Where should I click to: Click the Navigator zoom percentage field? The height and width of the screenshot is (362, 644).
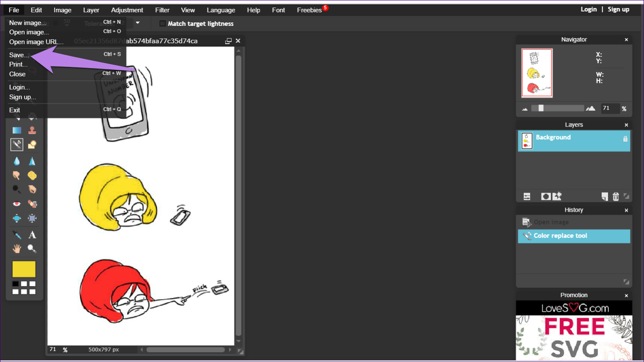(610, 108)
